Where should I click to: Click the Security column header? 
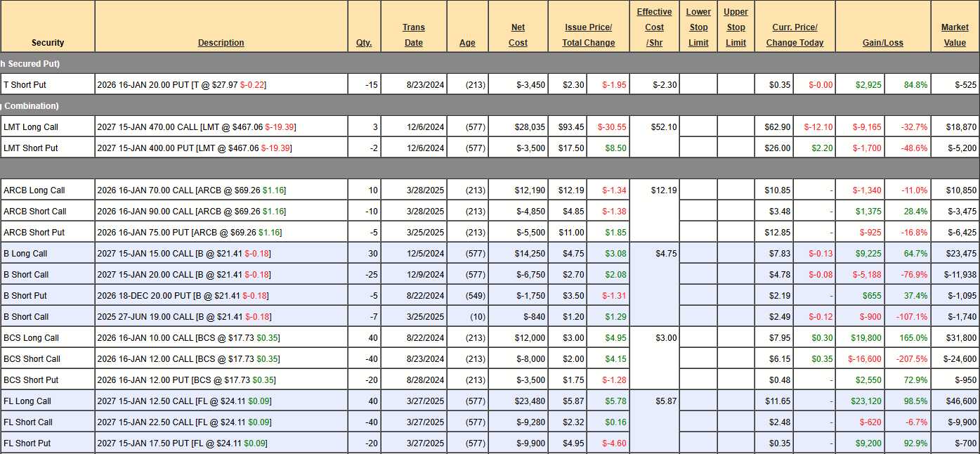coord(48,43)
